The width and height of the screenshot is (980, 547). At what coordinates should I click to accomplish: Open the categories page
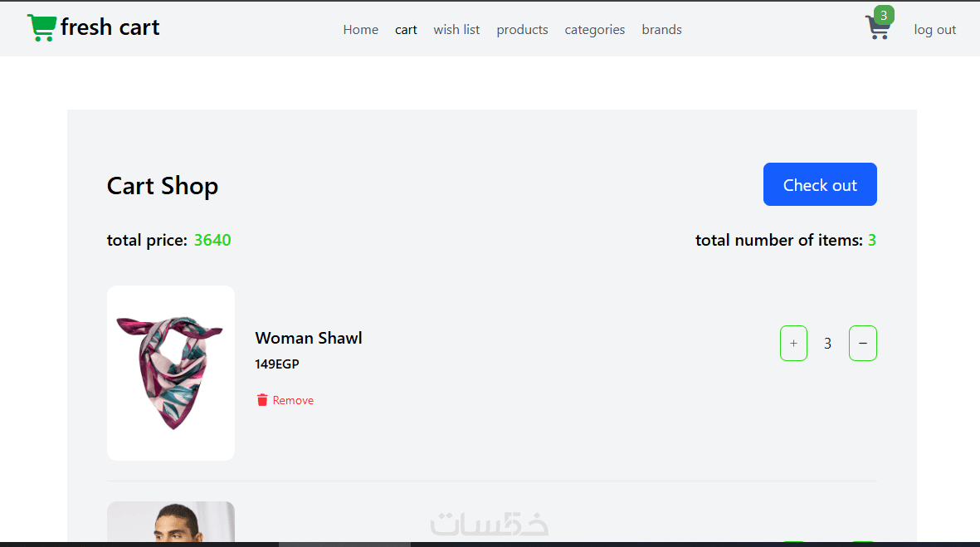pyautogui.click(x=594, y=29)
